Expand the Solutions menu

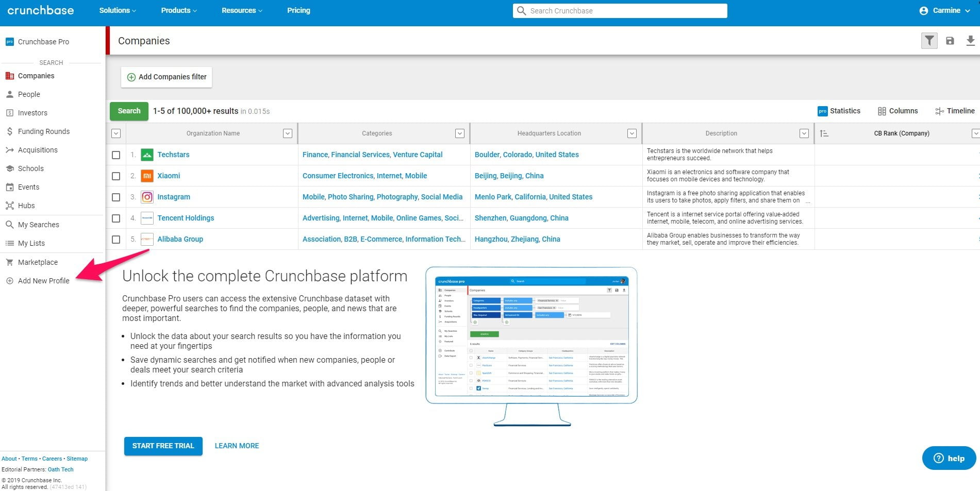tap(118, 10)
